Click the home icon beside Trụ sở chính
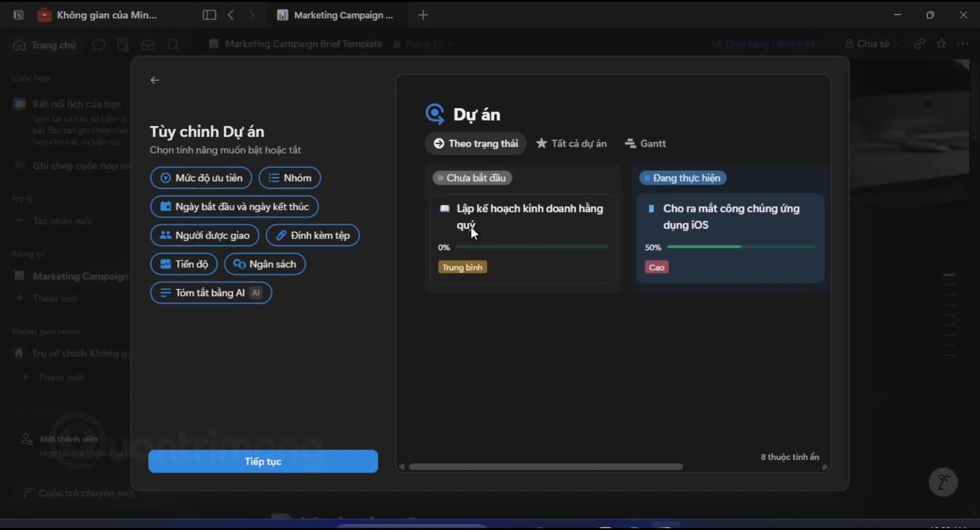Image resolution: width=980 pixels, height=530 pixels. [x=19, y=353]
